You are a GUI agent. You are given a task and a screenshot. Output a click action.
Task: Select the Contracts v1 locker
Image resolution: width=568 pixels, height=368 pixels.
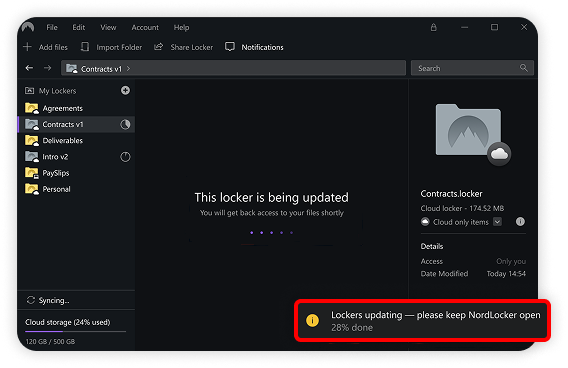(x=76, y=124)
